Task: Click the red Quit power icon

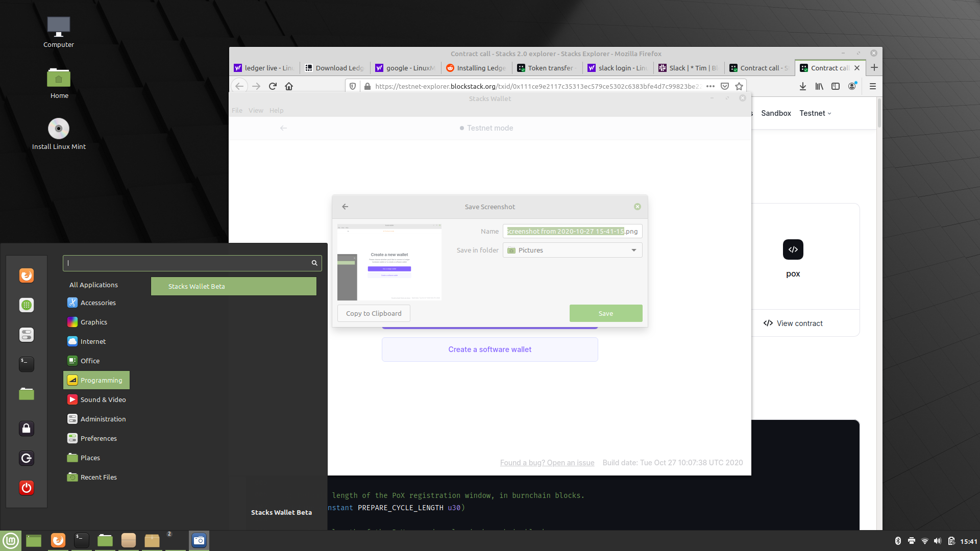Action: [x=27, y=488]
